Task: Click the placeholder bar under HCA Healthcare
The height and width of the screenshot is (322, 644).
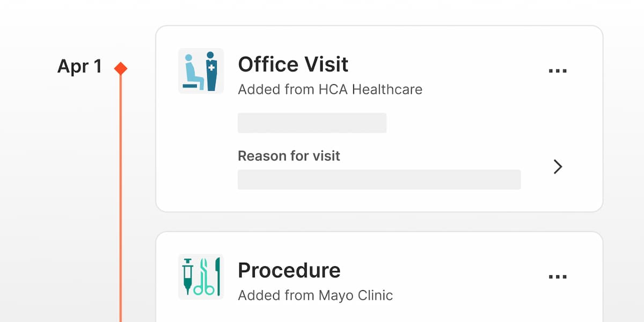Action: click(312, 123)
